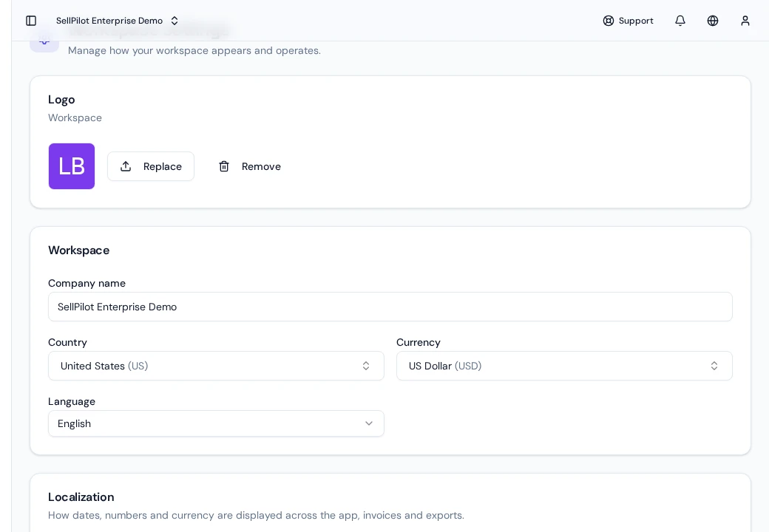The image size is (769, 532).
Task: Open the SellPilot Enterprise Demo workspace switcher
Action: [118, 21]
